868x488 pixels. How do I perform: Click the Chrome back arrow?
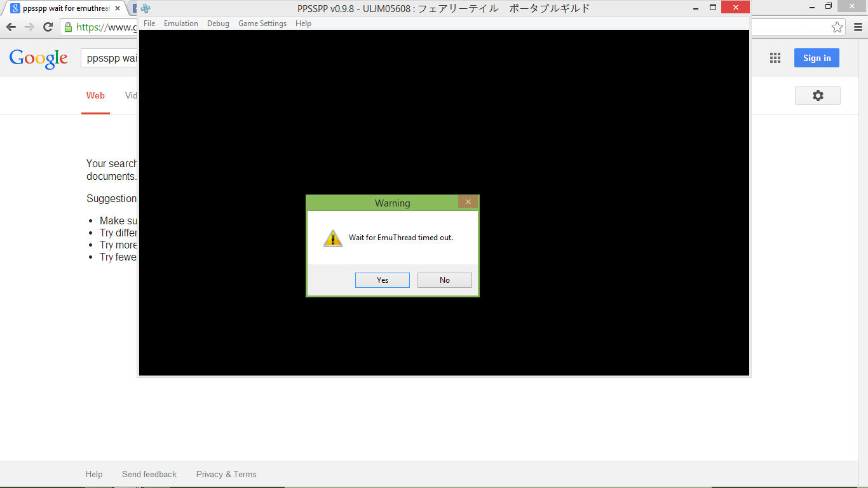tap(11, 27)
